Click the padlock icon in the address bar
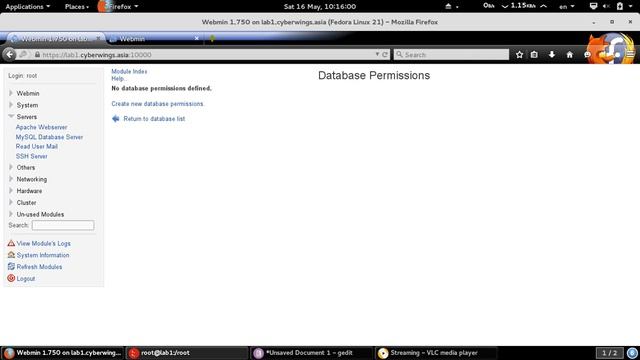640x360 pixels. (x=38, y=54)
